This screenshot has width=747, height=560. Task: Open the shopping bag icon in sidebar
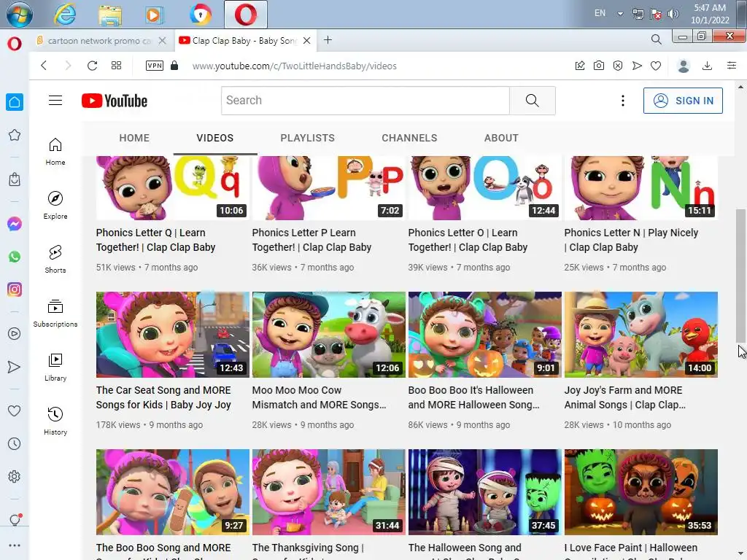(x=15, y=179)
